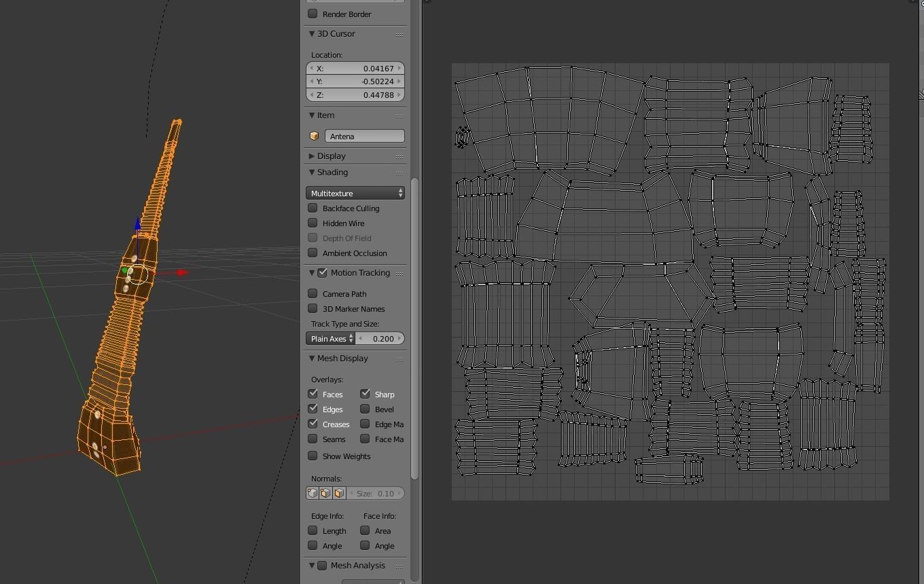Uncheck Sharp overlay
This screenshot has width=924, height=584.
click(x=365, y=394)
